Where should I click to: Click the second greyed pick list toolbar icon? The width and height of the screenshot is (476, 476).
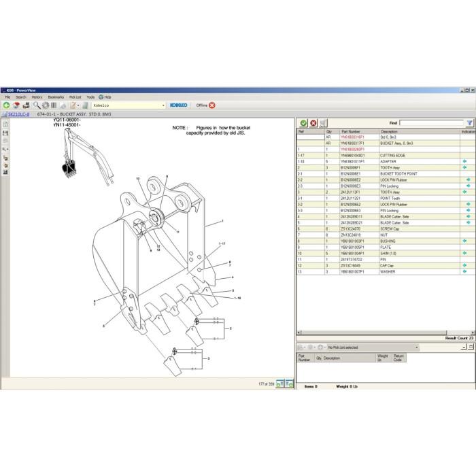[310, 347]
